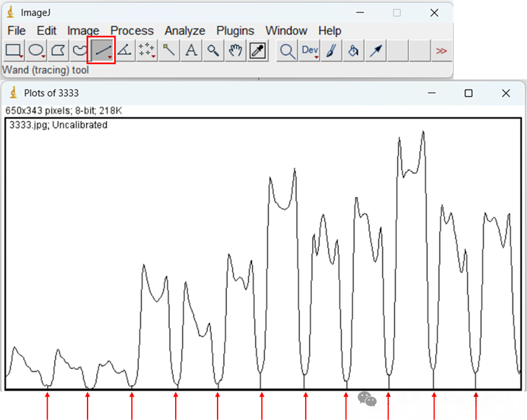Select the Freehand selection tool
Viewport: 527px width, 420px height.
click(x=79, y=51)
